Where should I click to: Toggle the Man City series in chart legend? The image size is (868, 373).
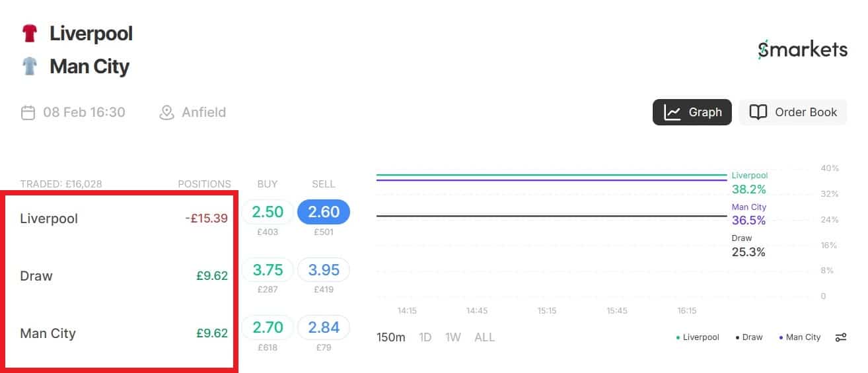(799, 337)
